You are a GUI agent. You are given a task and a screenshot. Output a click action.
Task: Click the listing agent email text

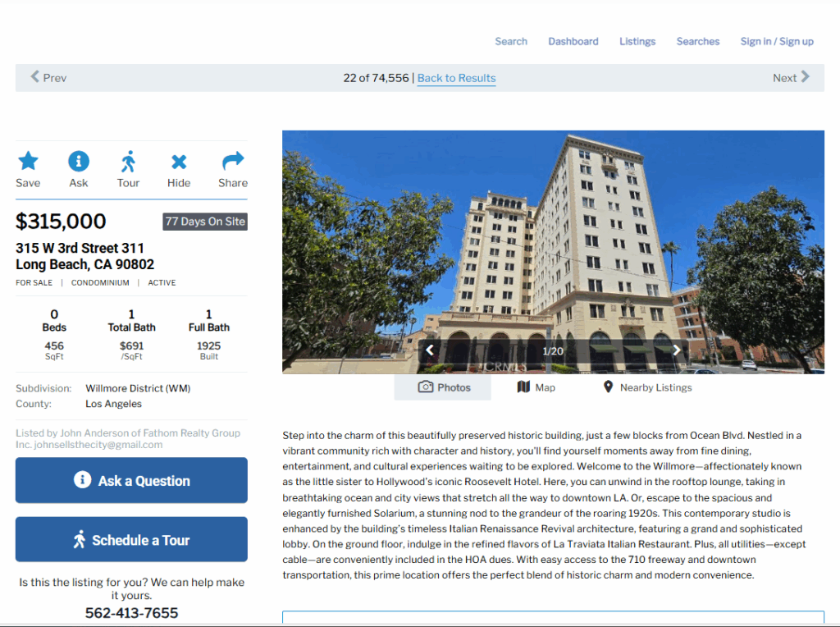(98, 445)
